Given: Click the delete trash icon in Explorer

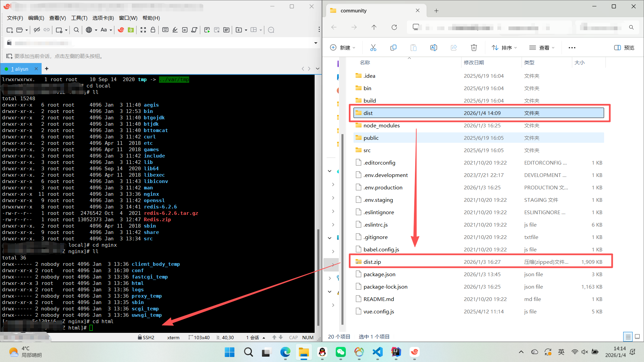Looking at the screenshot, I should pyautogui.click(x=474, y=48).
